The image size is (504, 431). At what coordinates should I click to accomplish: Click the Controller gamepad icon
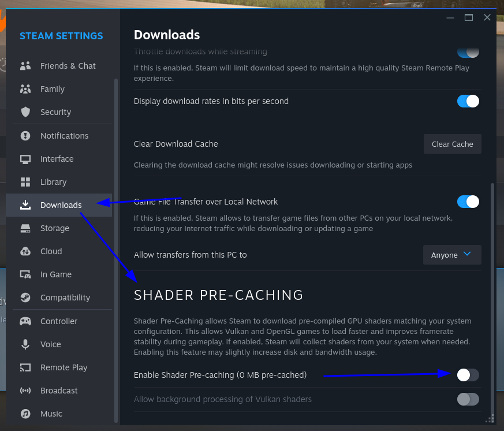click(25, 321)
